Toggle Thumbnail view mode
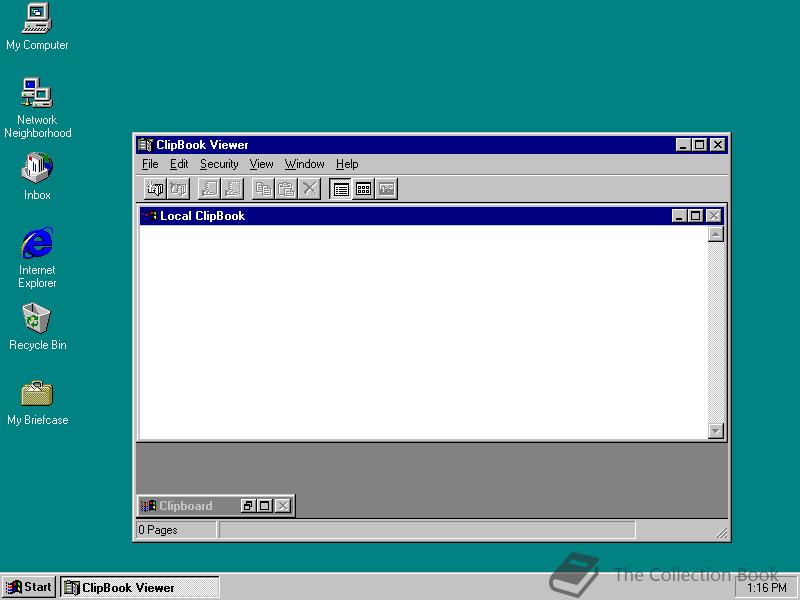The height and width of the screenshot is (600, 800). pyautogui.click(x=362, y=188)
